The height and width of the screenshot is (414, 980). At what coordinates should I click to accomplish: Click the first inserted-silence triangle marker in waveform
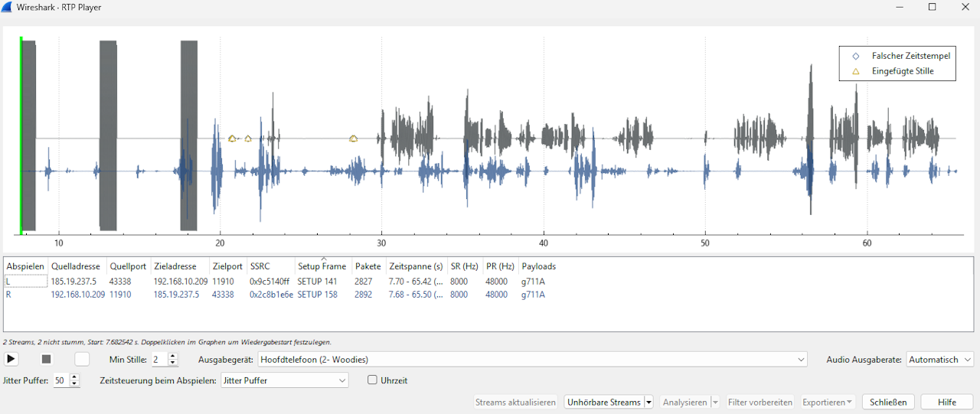point(232,139)
